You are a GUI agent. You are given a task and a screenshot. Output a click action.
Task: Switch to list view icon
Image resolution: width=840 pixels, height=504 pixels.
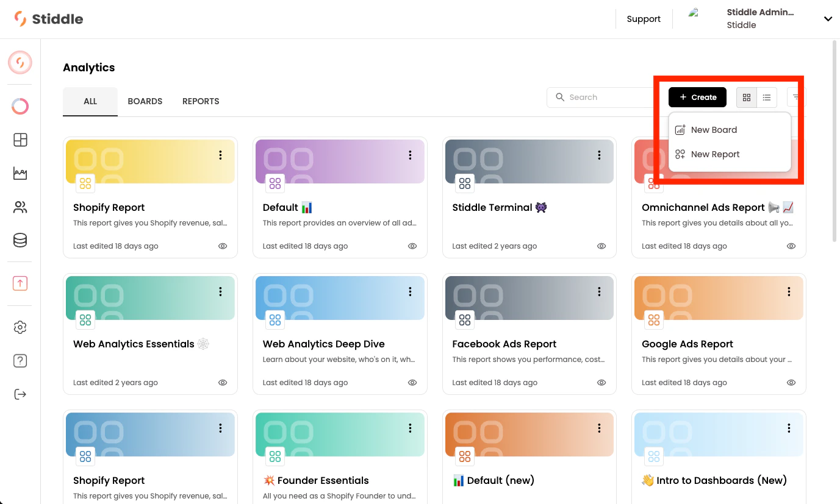[x=767, y=98]
